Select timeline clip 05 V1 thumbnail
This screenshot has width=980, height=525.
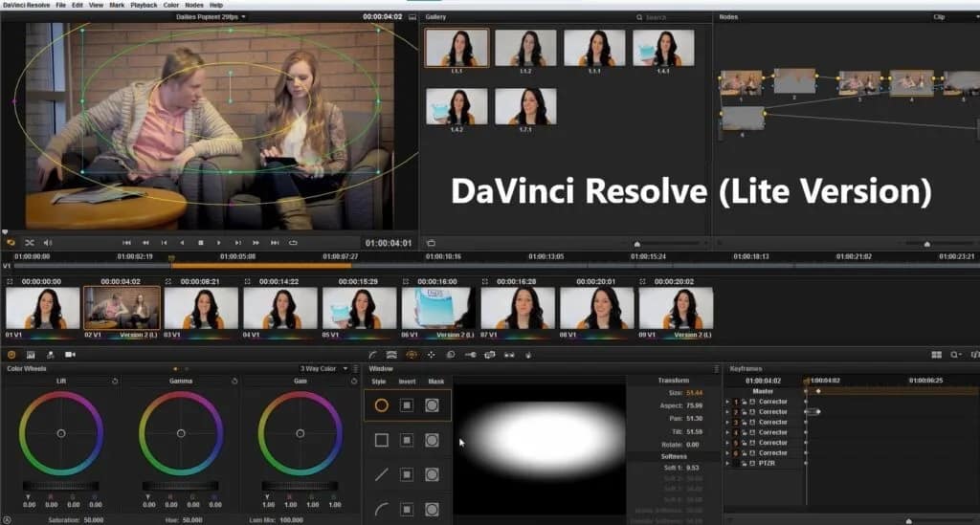coord(359,308)
